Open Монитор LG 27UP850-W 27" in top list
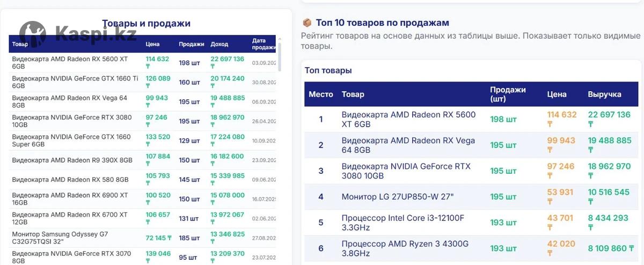This screenshot has height=265, width=644. (397, 197)
